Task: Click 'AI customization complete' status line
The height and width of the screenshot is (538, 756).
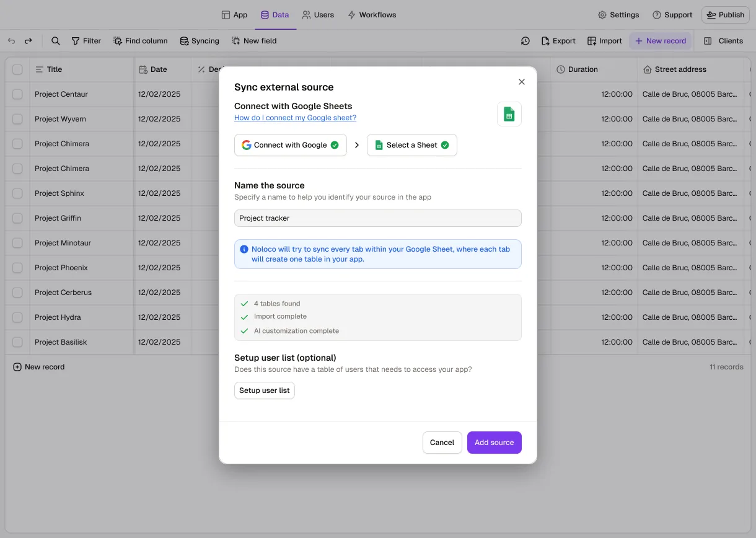Action: 296,331
